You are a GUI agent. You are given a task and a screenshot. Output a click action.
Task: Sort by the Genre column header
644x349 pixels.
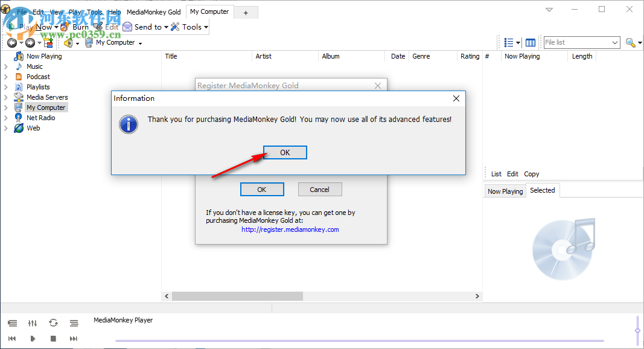[x=433, y=56]
